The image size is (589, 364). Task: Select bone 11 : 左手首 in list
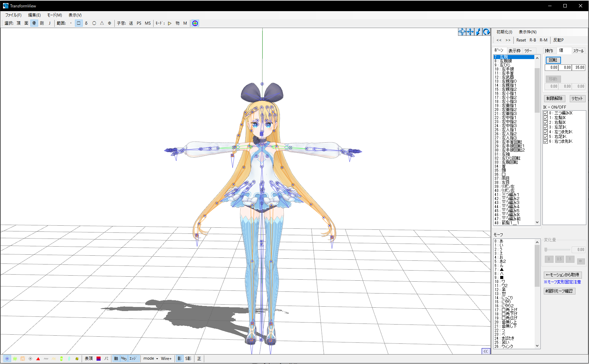click(x=514, y=73)
